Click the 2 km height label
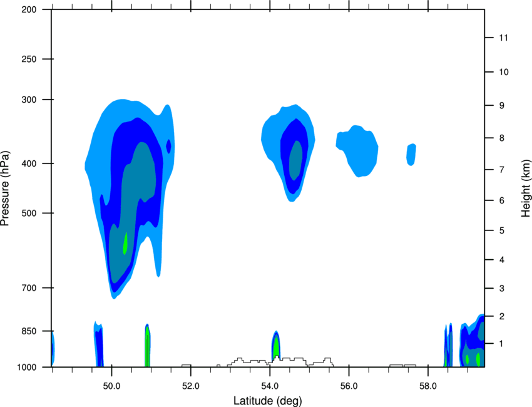 tap(502, 316)
